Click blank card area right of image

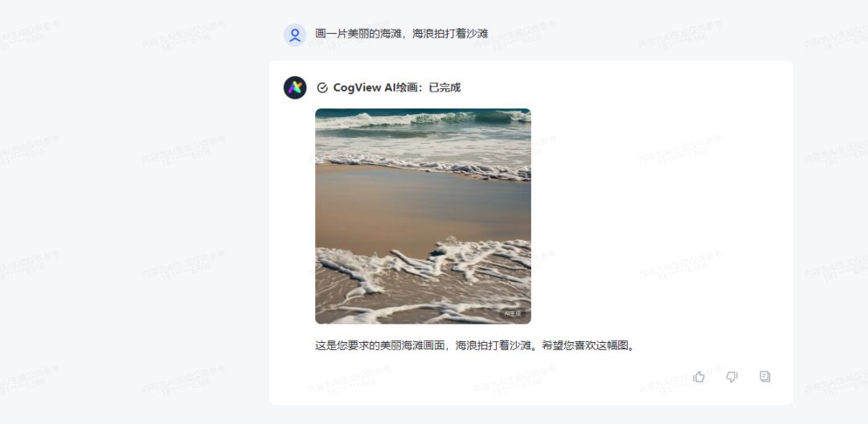(659, 215)
